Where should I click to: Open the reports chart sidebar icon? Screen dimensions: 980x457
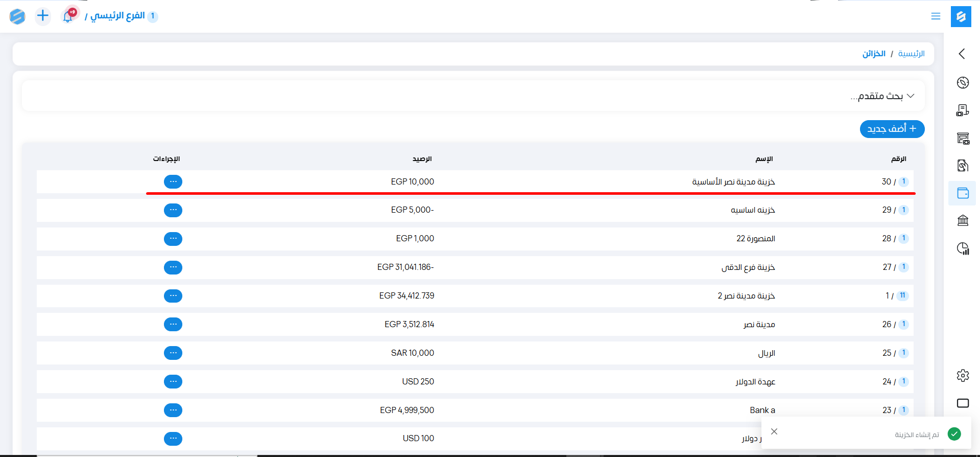coord(963,248)
